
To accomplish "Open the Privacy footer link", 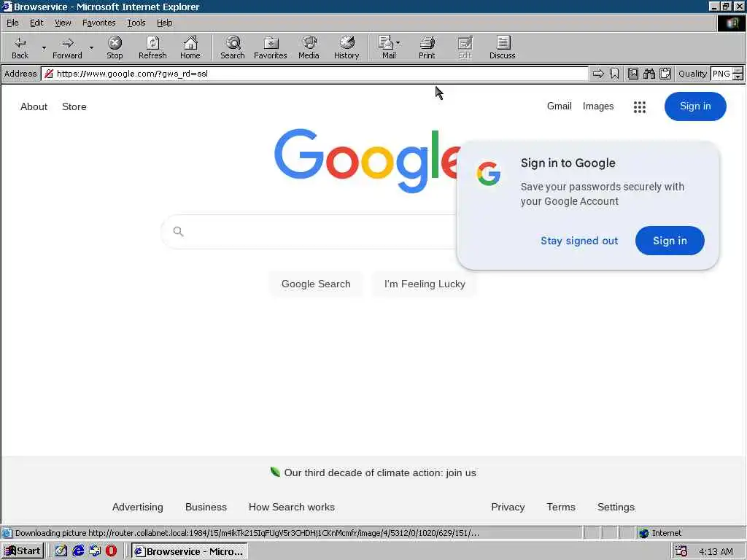I will (x=508, y=507).
